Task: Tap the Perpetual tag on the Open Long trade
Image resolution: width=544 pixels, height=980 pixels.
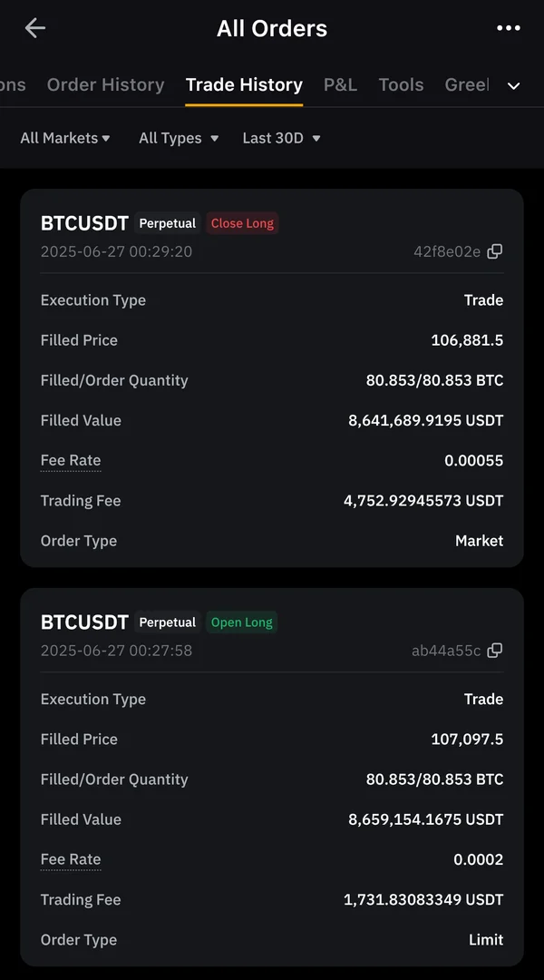Action: [167, 622]
